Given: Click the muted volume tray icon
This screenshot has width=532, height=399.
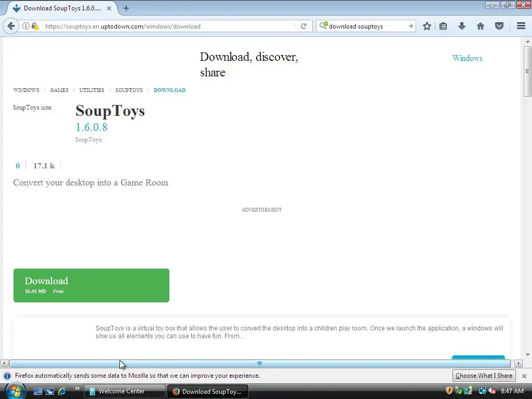Looking at the screenshot, I should pos(492,391).
